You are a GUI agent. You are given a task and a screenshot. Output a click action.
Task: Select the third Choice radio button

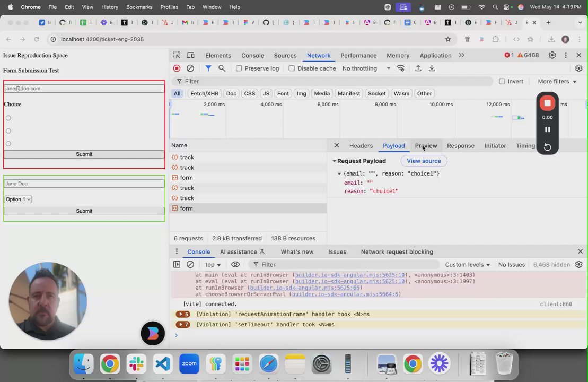[x=8, y=144]
